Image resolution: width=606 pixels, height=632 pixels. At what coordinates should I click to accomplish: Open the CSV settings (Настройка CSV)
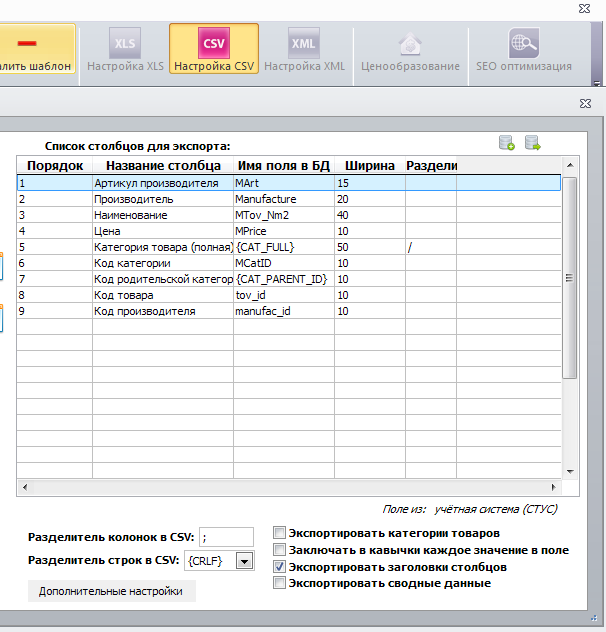pyautogui.click(x=214, y=49)
